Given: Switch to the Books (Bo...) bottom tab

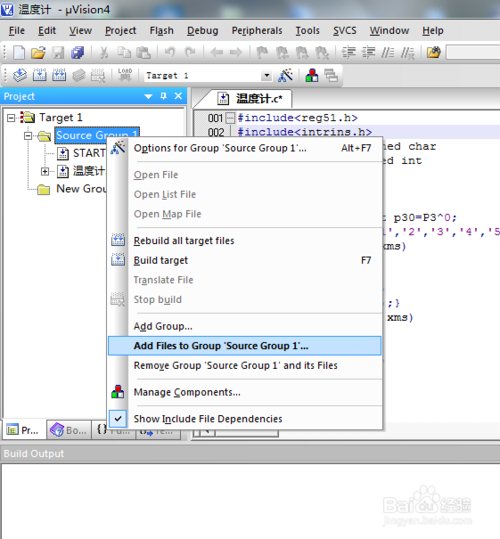Looking at the screenshot, I should coord(68,430).
